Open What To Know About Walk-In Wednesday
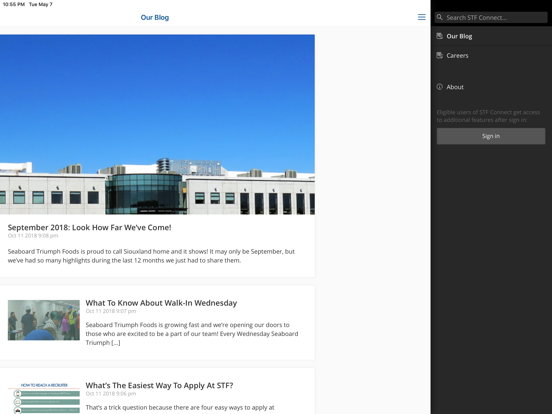The width and height of the screenshot is (552, 414). click(x=161, y=303)
